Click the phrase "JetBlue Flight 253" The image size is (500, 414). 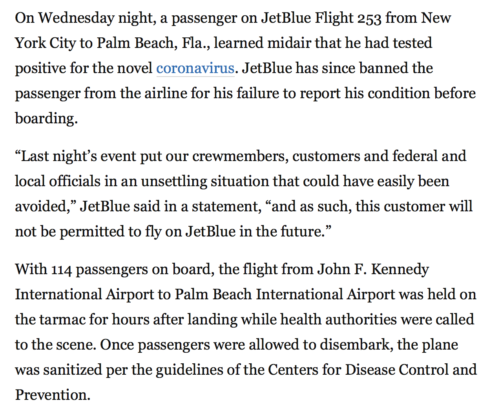point(321,18)
